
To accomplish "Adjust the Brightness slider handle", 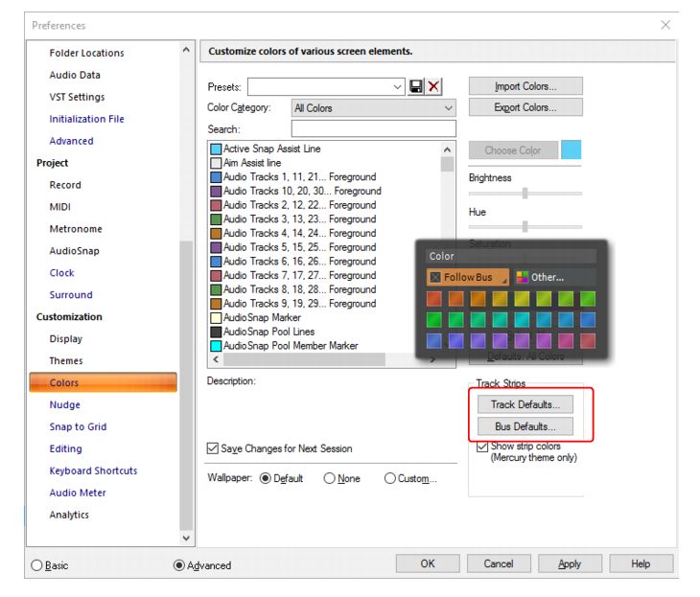I will coord(525,194).
